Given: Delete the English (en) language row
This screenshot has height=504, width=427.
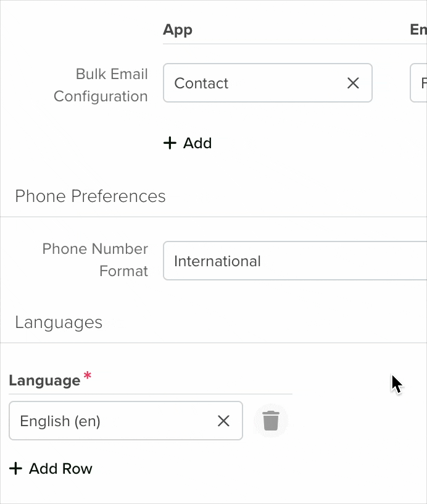Looking at the screenshot, I should (x=271, y=421).
